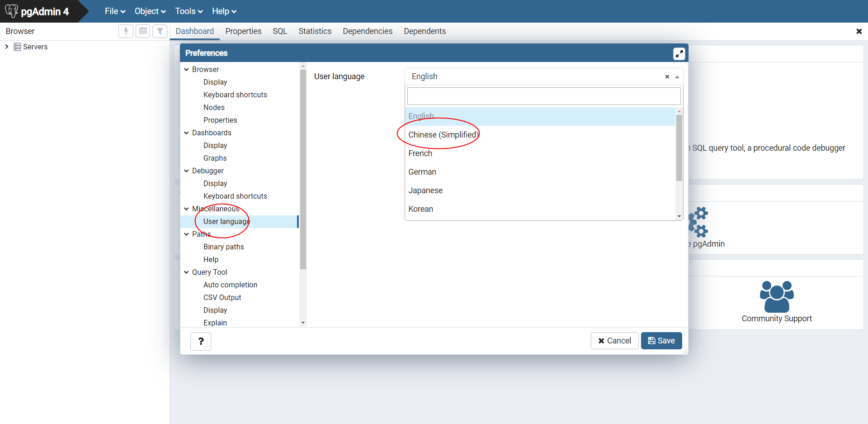The height and width of the screenshot is (424, 868).
Task: Click the pgAdmin 4 elephant logo
Action: coord(11,11)
